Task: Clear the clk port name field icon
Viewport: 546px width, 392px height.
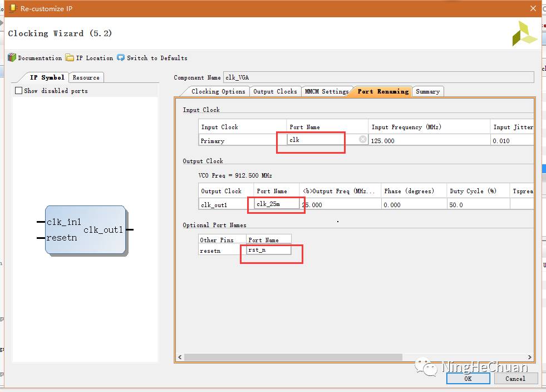Action: point(363,140)
